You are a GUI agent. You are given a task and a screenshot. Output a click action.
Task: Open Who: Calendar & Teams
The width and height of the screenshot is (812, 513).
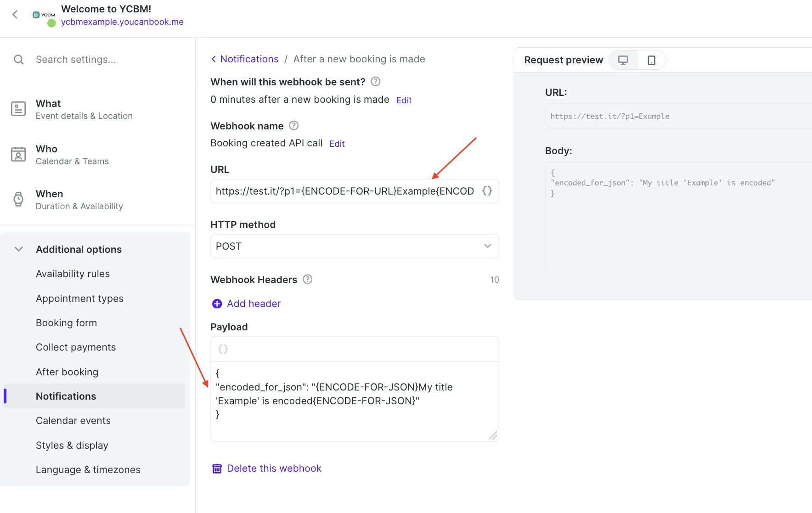(x=72, y=155)
